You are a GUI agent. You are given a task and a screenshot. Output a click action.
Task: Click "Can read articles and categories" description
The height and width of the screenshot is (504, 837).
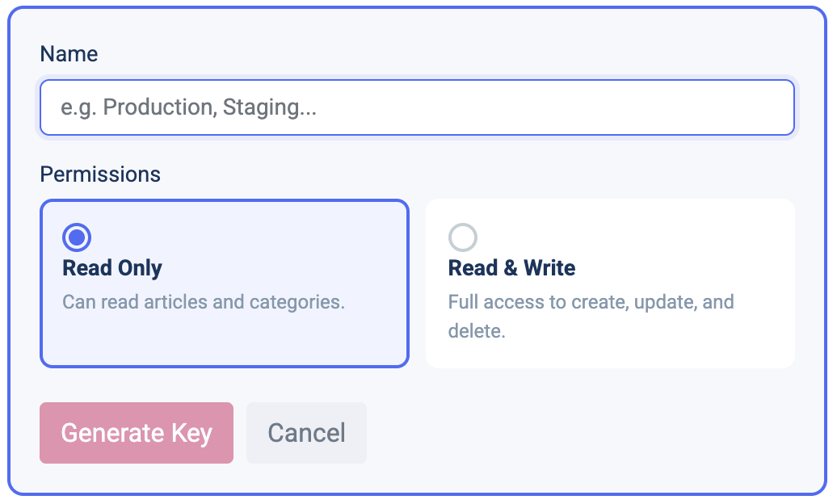pos(204,302)
